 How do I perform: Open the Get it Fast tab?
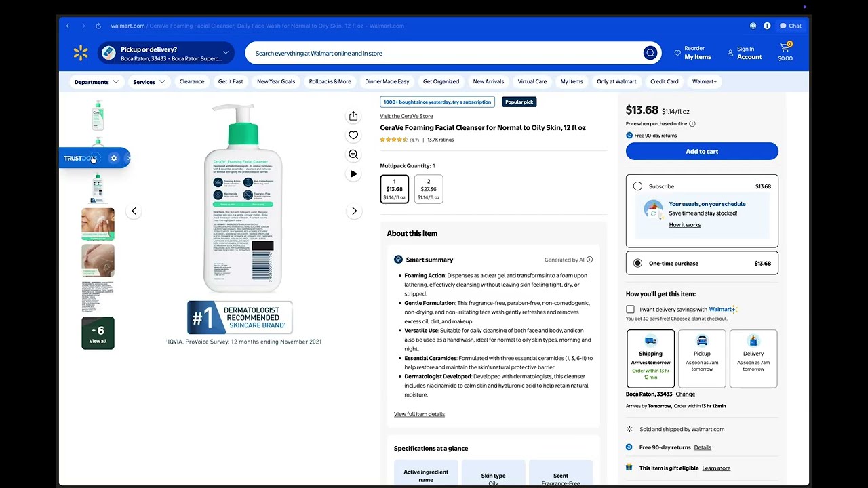coord(231,81)
